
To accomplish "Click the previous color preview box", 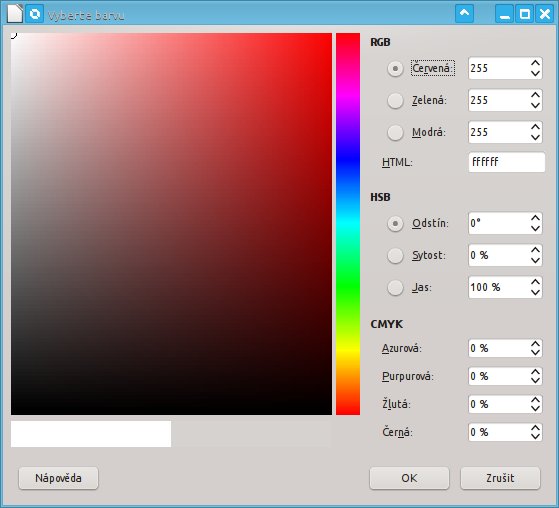I will [251, 434].
